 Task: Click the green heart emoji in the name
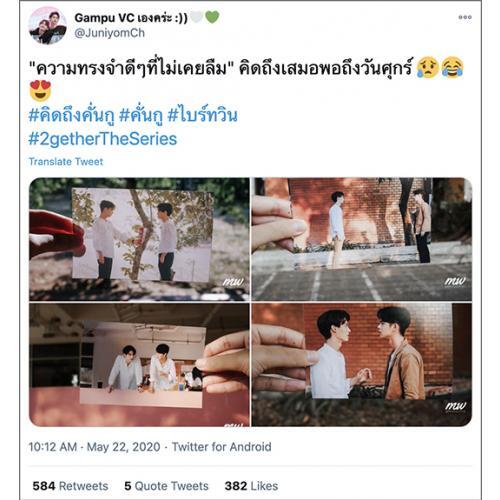[x=212, y=17]
